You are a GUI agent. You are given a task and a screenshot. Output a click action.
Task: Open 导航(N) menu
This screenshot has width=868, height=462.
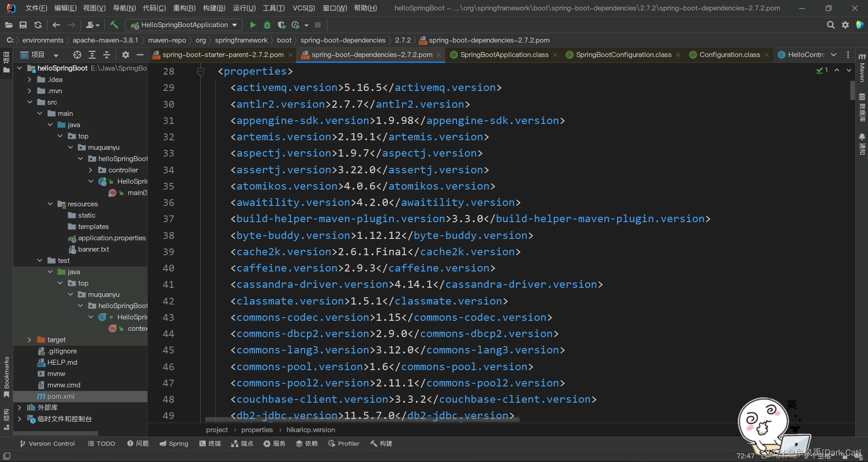pyautogui.click(x=124, y=8)
